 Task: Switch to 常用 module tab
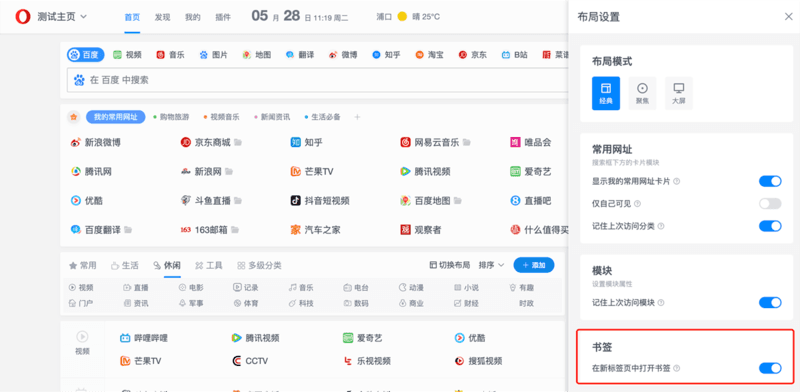tap(83, 265)
